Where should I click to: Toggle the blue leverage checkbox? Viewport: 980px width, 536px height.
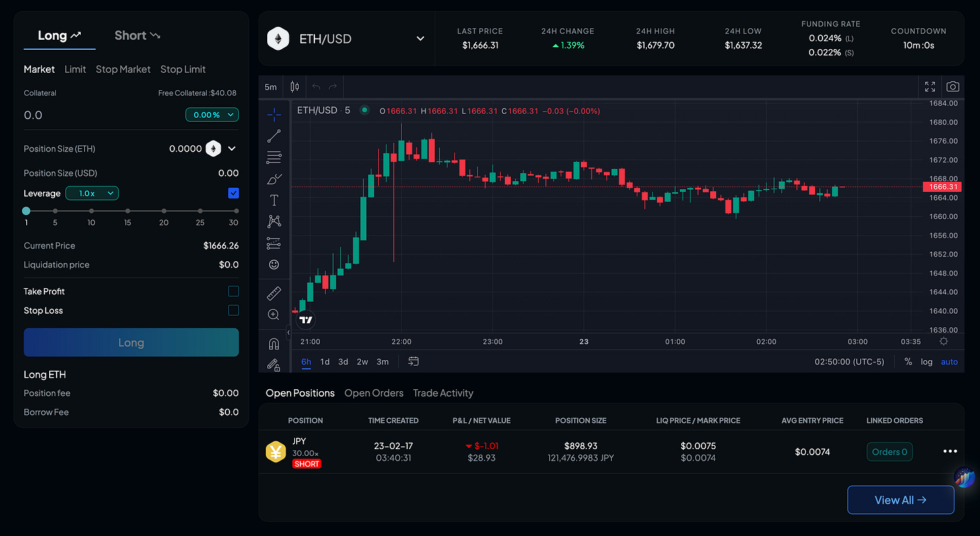point(234,193)
